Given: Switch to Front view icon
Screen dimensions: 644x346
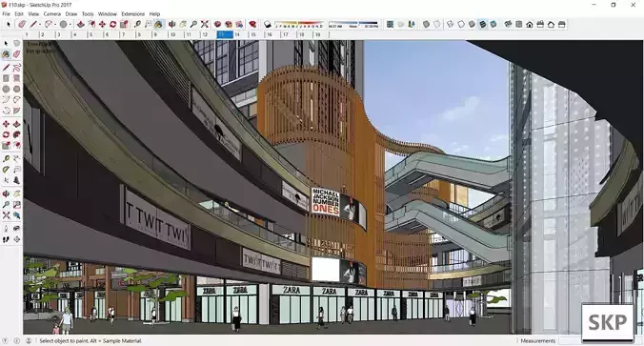Looking at the screenshot, I should [530, 24].
